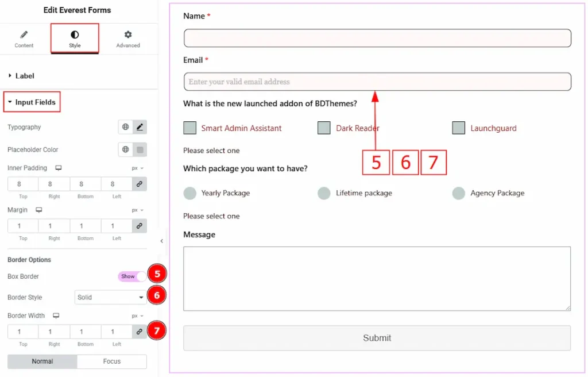This screenshot has height=377, width=588.
Task: Select the Focus state button
Action: click(x=111, y=361)
